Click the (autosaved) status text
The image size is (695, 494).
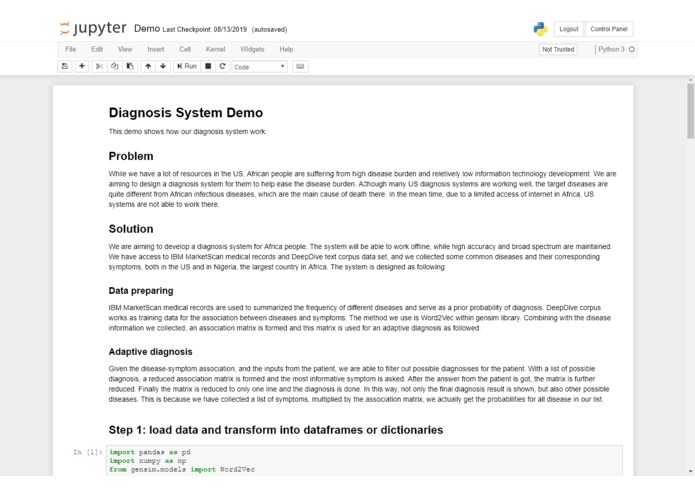(269, 29)
